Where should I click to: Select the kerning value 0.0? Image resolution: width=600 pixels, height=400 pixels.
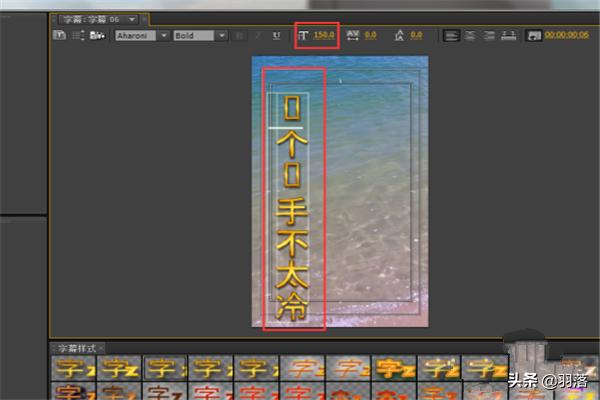[370, 35]
